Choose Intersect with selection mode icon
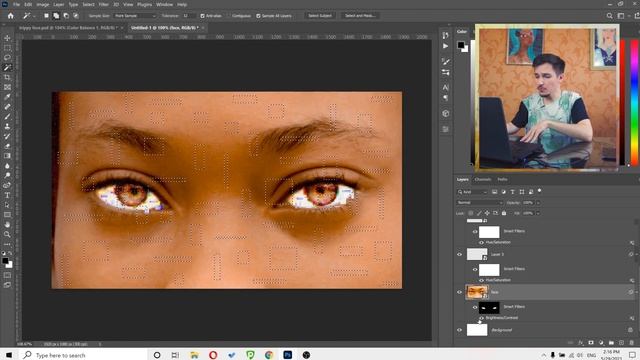 coord(76,16)
